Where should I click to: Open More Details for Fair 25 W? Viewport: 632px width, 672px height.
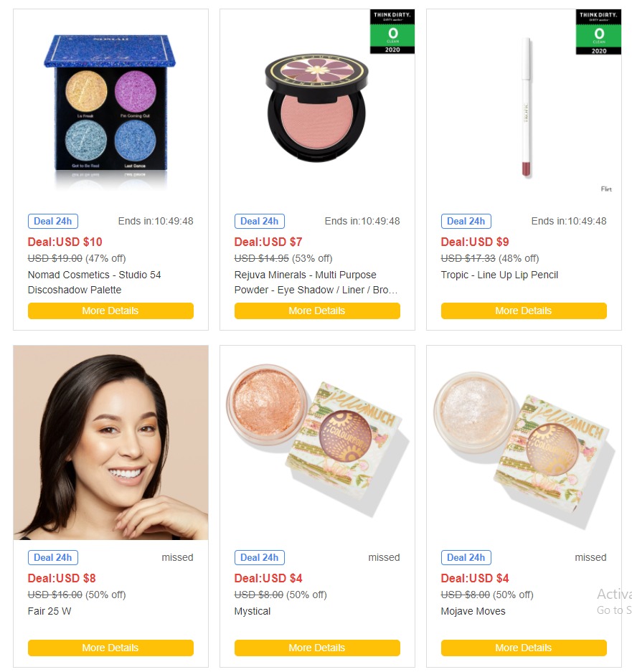[x=110, y=648]
